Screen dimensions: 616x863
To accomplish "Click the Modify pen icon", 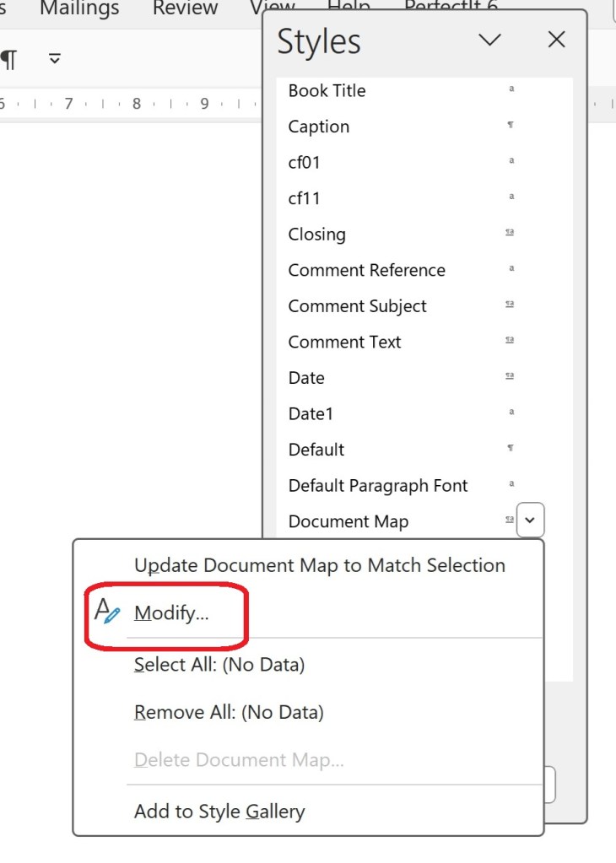I will [107, 611].
